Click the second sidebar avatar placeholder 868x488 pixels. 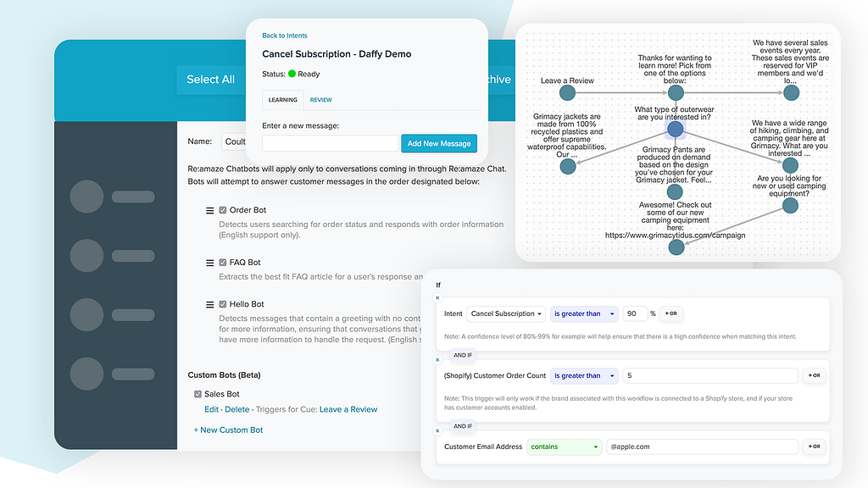coord(87,256)
